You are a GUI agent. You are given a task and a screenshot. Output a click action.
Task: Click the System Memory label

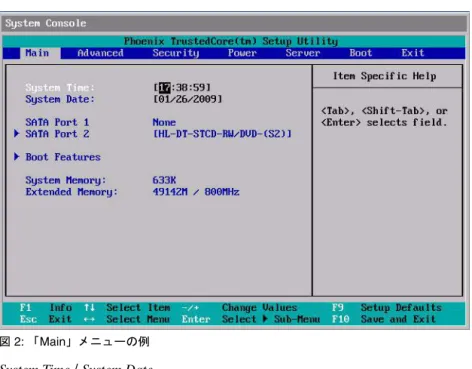point(66,180)
